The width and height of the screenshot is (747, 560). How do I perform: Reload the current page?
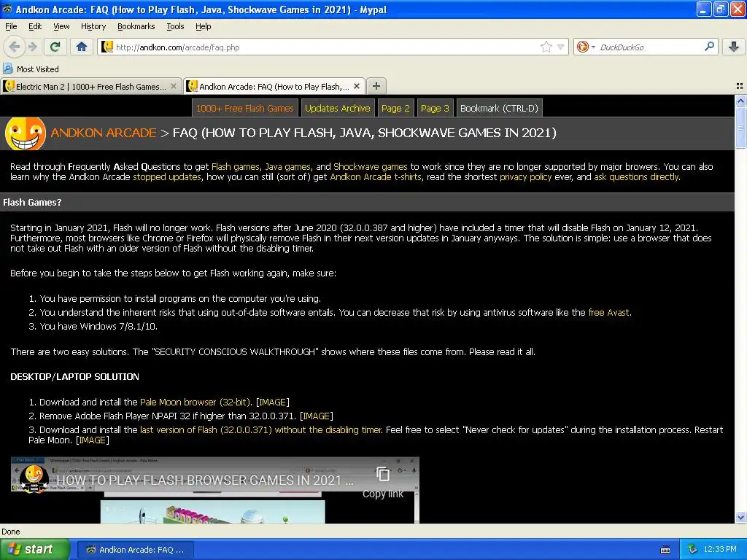55,47
